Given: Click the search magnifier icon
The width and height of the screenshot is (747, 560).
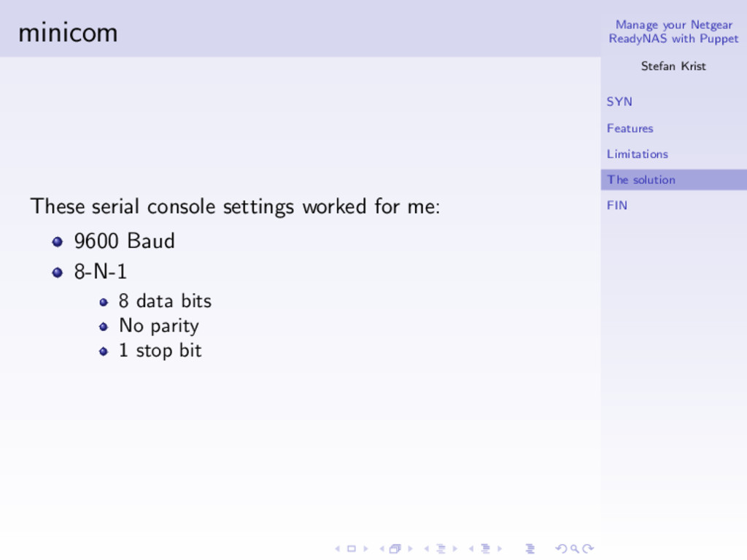Looking at the screenshot, I should [574, 548].
